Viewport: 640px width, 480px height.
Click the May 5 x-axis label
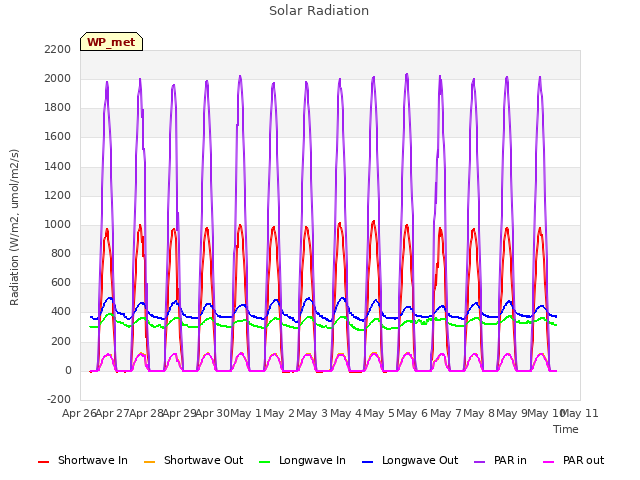(x=379, y=413)
